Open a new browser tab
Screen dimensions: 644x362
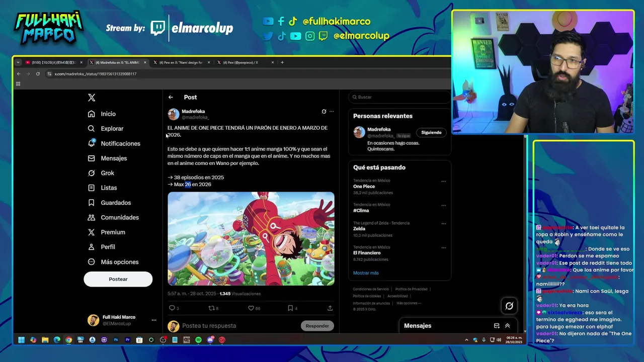[282, 63]
